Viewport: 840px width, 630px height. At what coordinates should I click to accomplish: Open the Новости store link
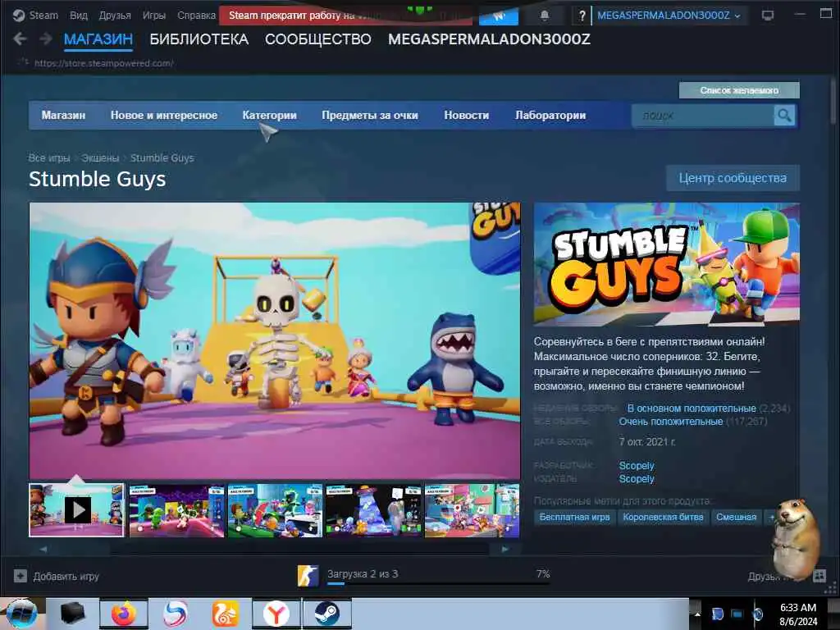click(x=466, y=115)
